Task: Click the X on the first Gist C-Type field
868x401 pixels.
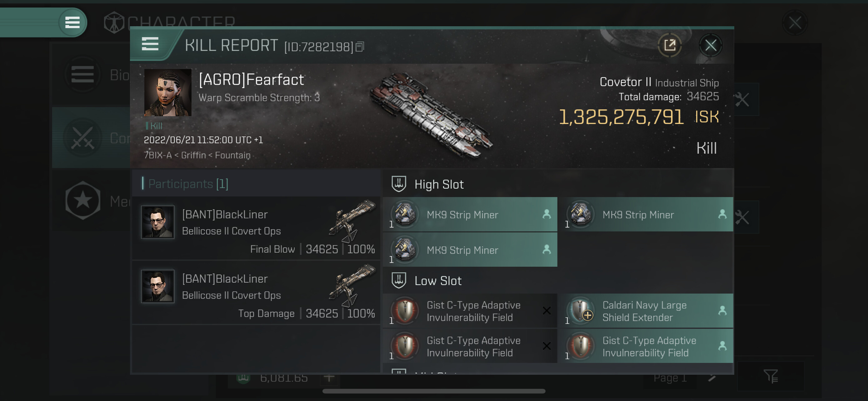Action: (546, 311)
